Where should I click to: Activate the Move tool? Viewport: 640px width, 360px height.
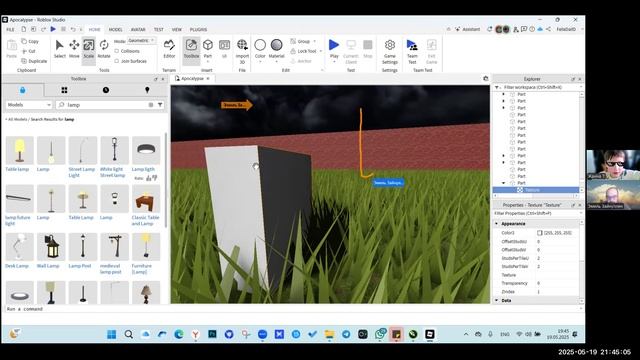pyautogui.click(x=74, y=49)
